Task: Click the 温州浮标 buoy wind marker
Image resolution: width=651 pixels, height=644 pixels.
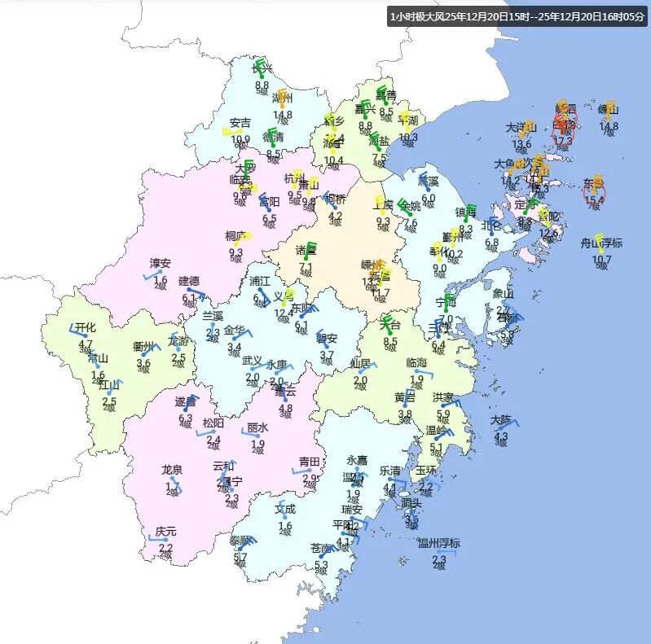Action: (x=442, y=552)
